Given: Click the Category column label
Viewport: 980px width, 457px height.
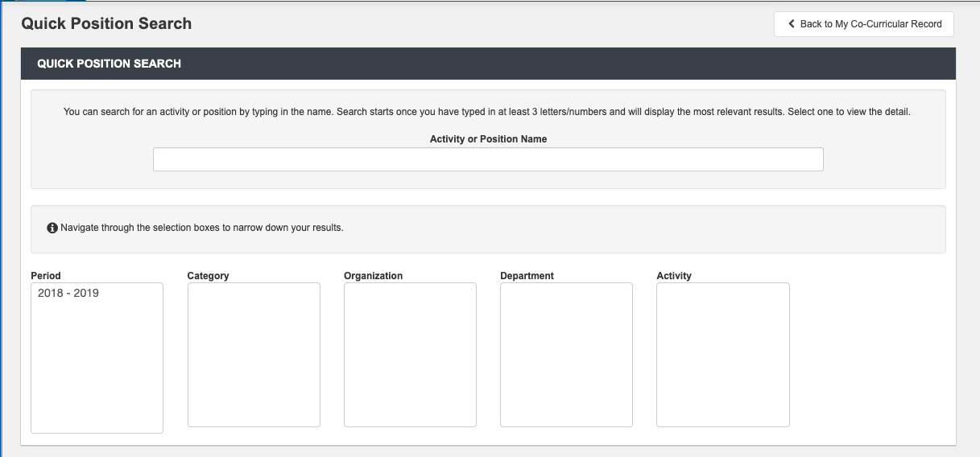Looking at the screenshot, I should click(x=208, y=275).
